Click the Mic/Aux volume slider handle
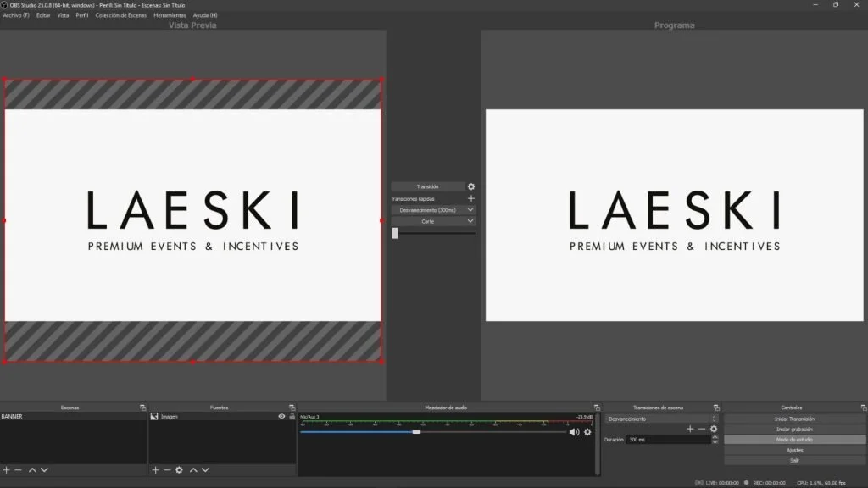The width and height of the screenshot is (868, 488). (x=416, y=431)
